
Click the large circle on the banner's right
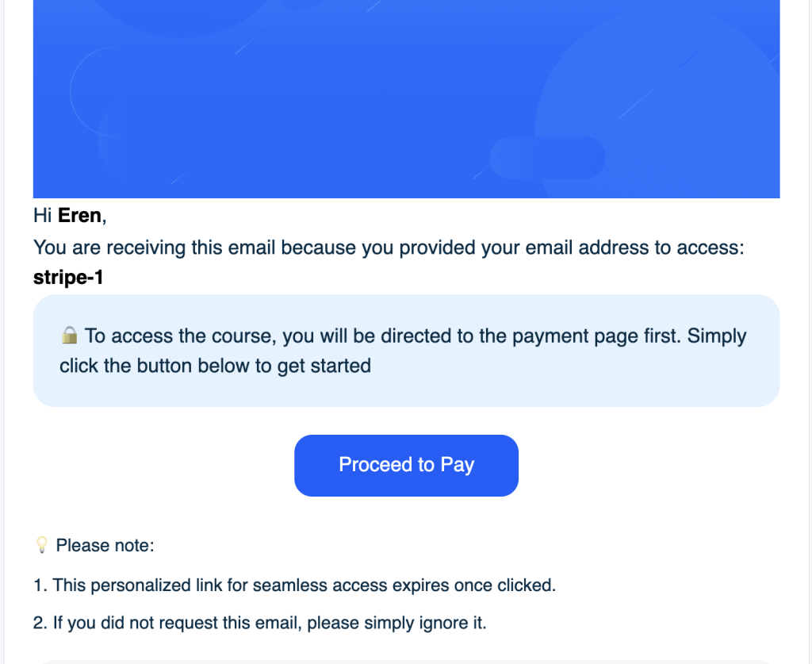click(666, 111)
